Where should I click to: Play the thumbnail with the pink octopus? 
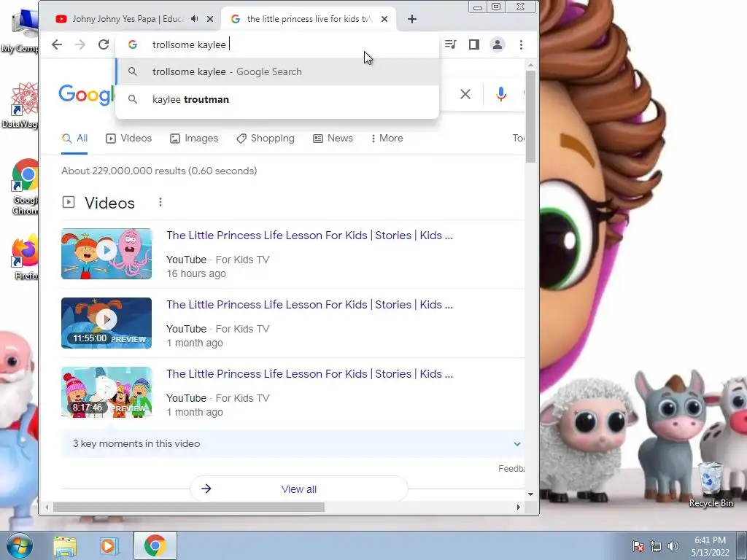(x=107, y=253)
